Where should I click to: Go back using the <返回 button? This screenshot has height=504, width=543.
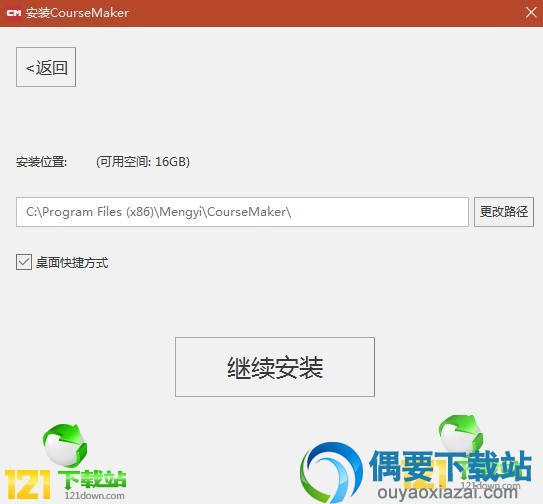pyautogui.click(x=46, y=67)
